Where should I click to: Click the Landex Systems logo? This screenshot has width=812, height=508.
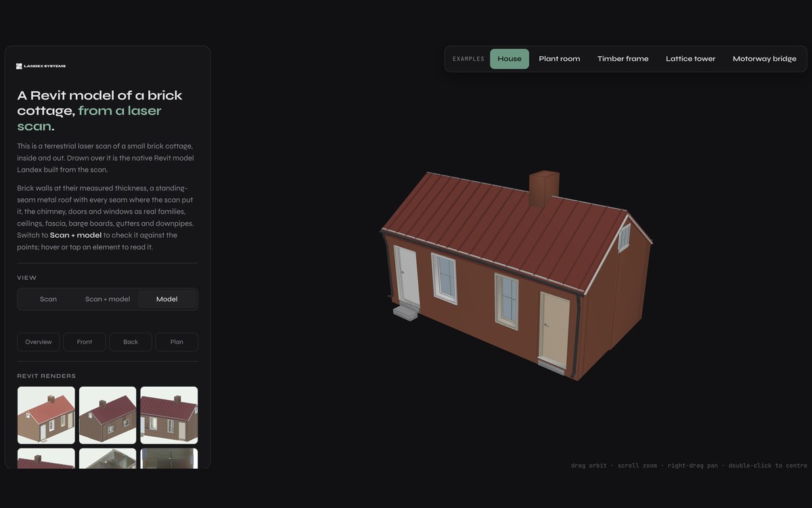pyautogui.click(x=41, y=66)
